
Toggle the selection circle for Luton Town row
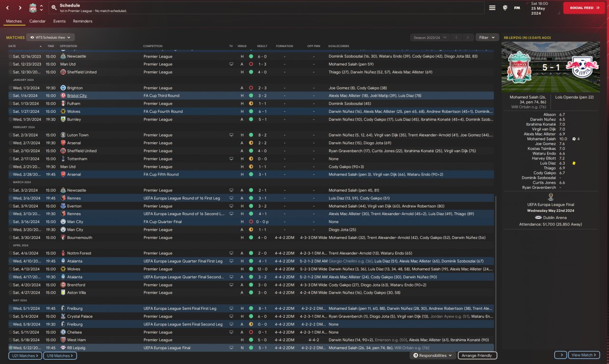tap(10, 135)
